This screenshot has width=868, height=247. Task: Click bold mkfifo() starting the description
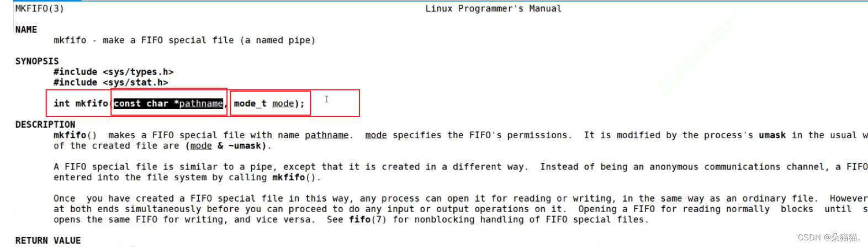pos(75,135)
